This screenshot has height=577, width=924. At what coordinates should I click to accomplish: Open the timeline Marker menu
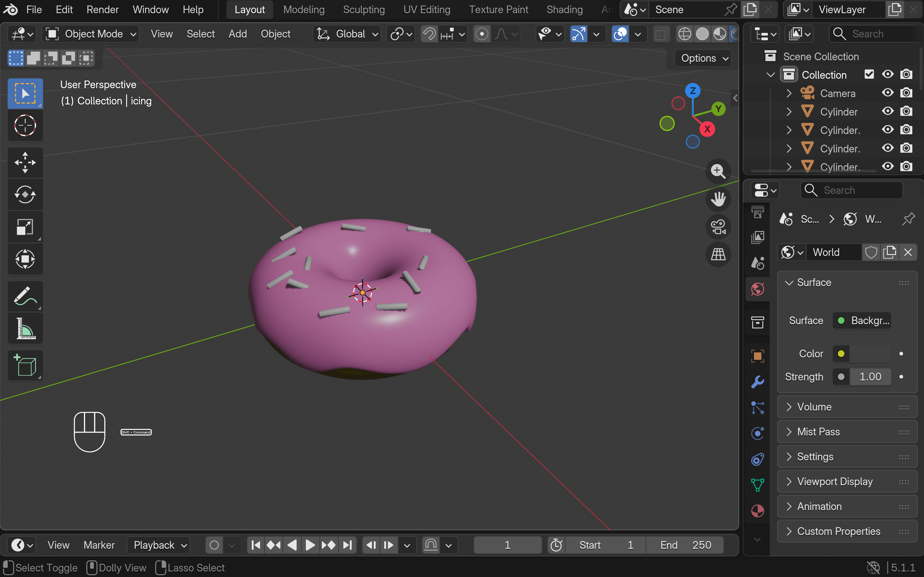point(99,545)
